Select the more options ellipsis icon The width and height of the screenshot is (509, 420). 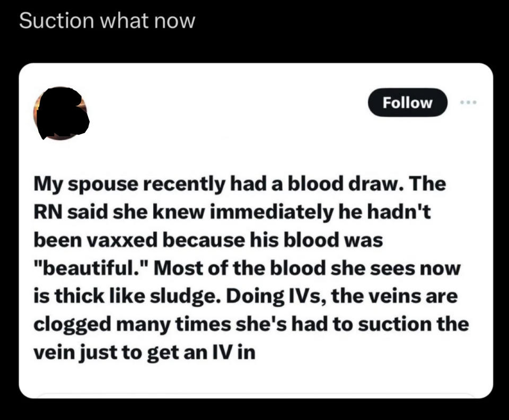point(469,103)
